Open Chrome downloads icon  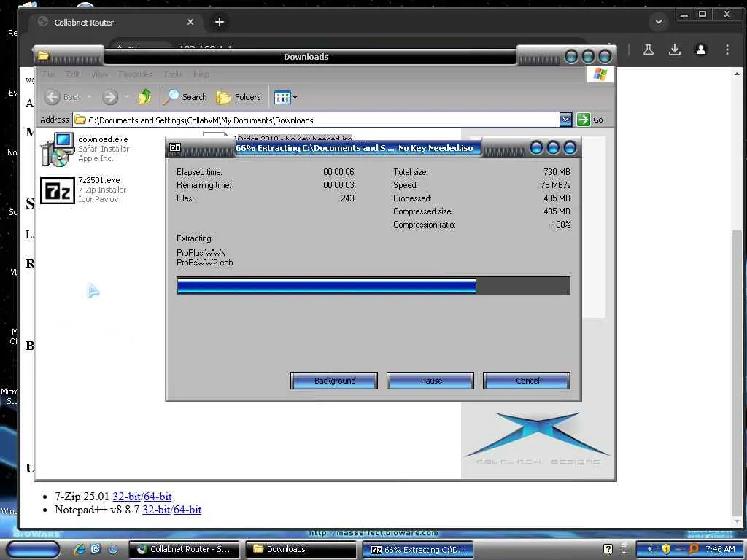(x=675, y=50)
